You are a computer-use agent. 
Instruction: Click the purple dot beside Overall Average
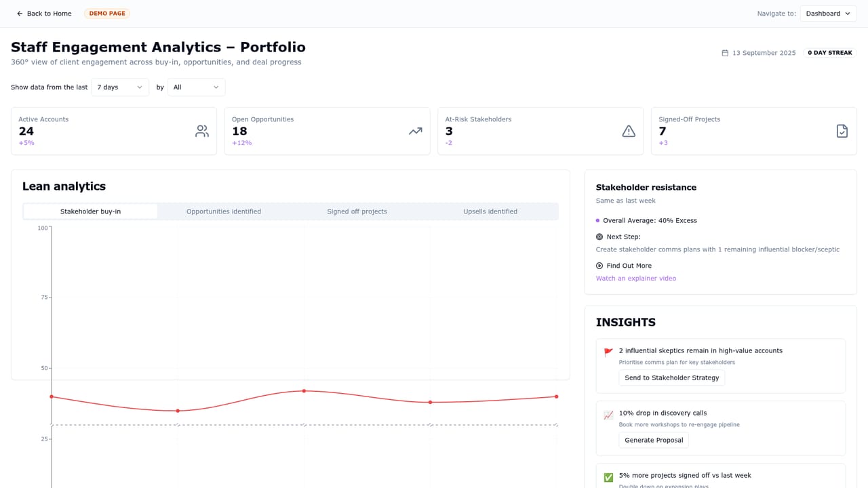tap(597, 220)
